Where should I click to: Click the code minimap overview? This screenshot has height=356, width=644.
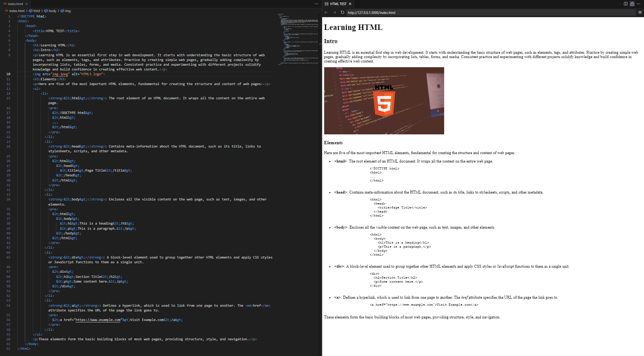298,39
